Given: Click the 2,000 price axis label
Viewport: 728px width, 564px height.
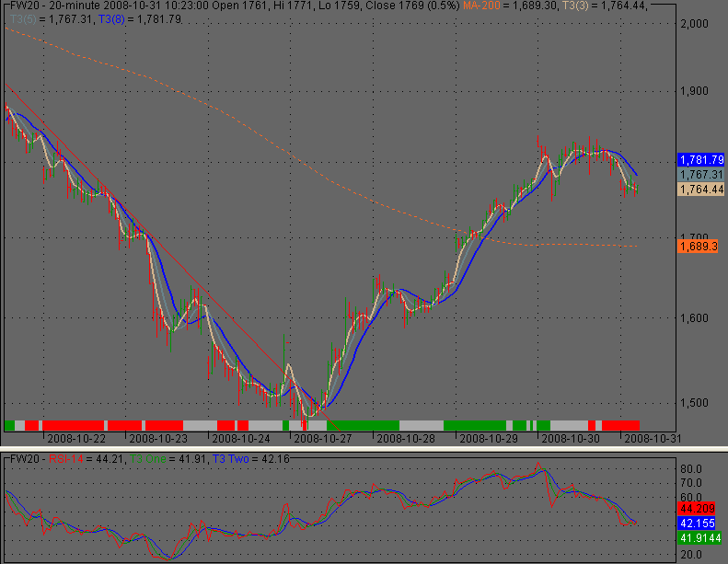Looking at the screenshot, I should 694,23.
